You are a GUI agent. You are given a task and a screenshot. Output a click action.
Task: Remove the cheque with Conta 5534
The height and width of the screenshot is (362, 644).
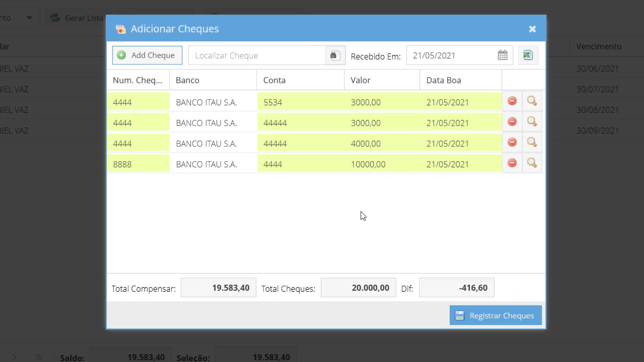point(512,101)
